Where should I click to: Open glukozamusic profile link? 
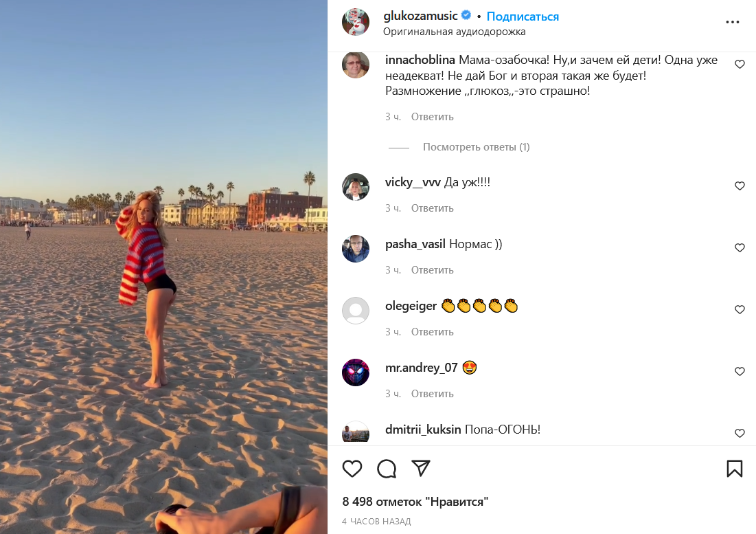(420, 16)
